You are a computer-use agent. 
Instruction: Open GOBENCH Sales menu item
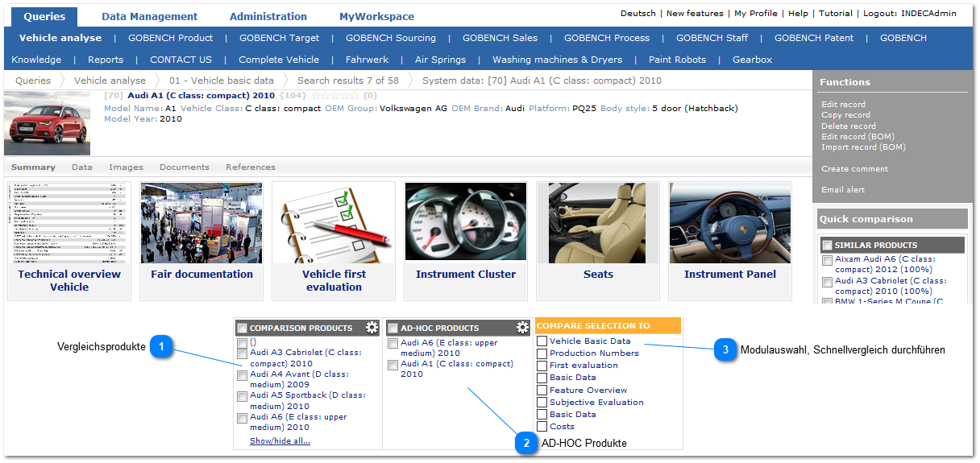(x=500, y=38)
